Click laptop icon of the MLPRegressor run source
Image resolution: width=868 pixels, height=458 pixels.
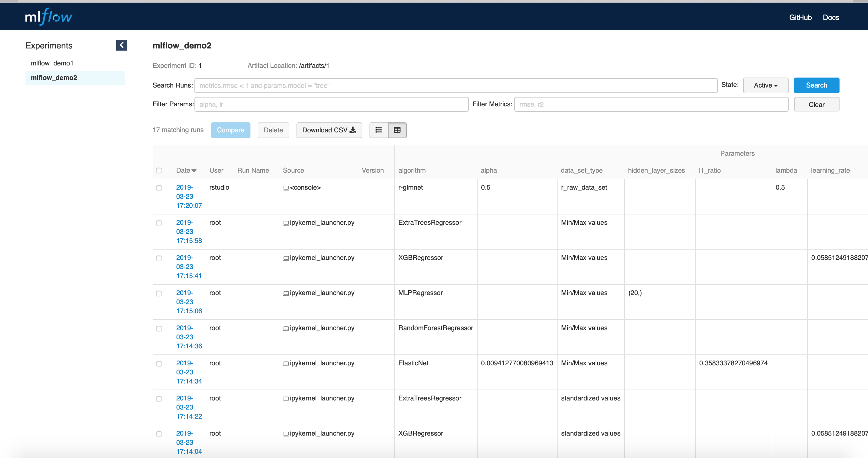coord(286,294)
